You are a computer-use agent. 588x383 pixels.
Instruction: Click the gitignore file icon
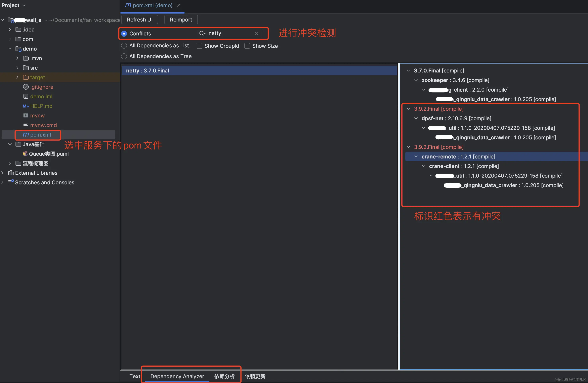pyautogui.click(x=26, y=87)
